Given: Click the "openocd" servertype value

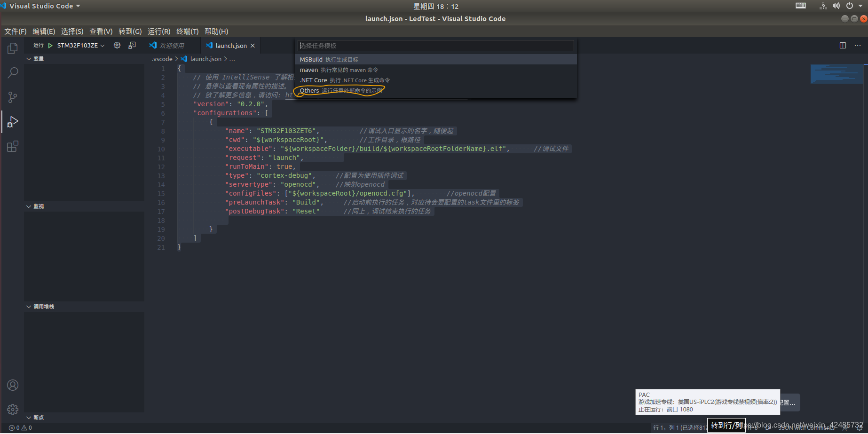Looking at the screenshot, I should (298, 185).
